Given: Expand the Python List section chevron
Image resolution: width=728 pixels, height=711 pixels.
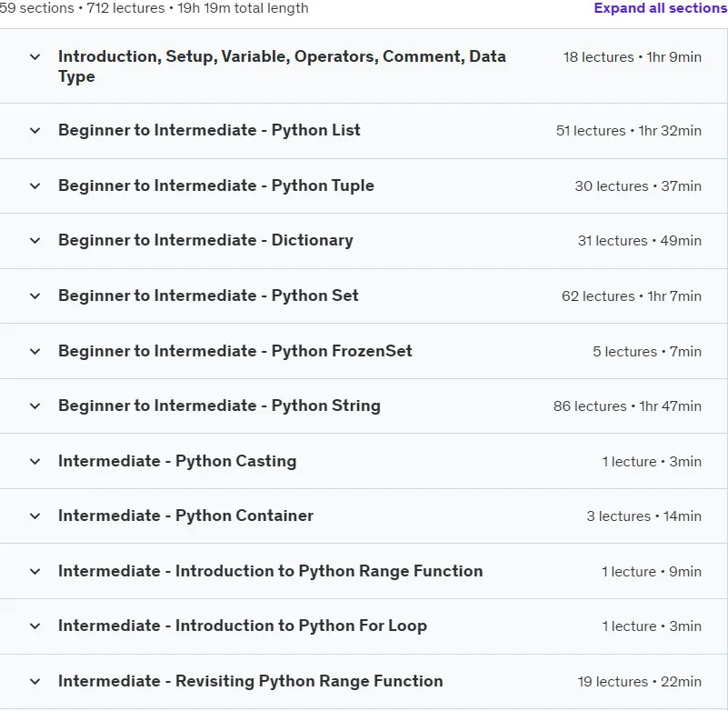Looking at the screenshot, I should click(35, 131).
